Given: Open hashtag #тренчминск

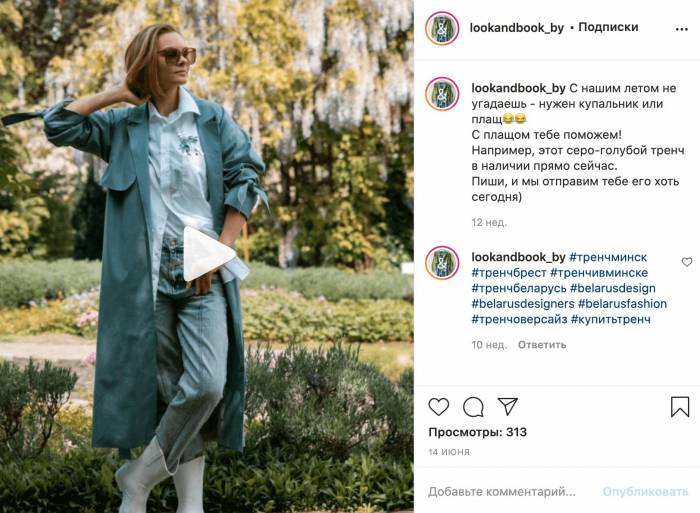Looking at the screenshot, I should click(x=608, y=257).
